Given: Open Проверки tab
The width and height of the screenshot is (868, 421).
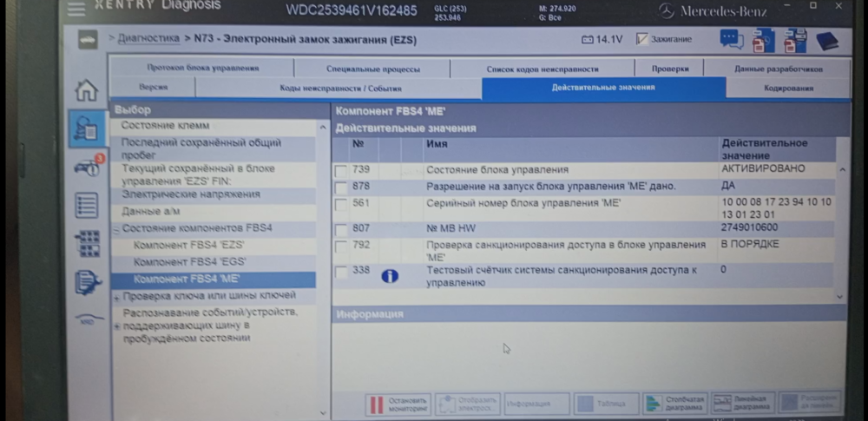Looking at the screenshot, I should (x=669, y=69).
